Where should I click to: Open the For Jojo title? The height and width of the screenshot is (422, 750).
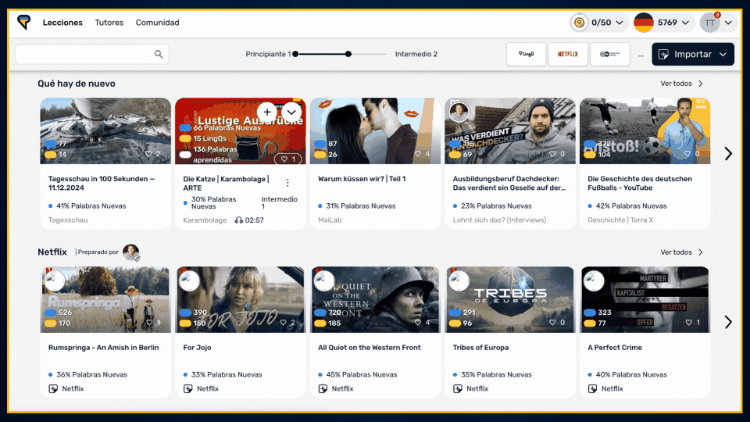(x=197, y=347)
